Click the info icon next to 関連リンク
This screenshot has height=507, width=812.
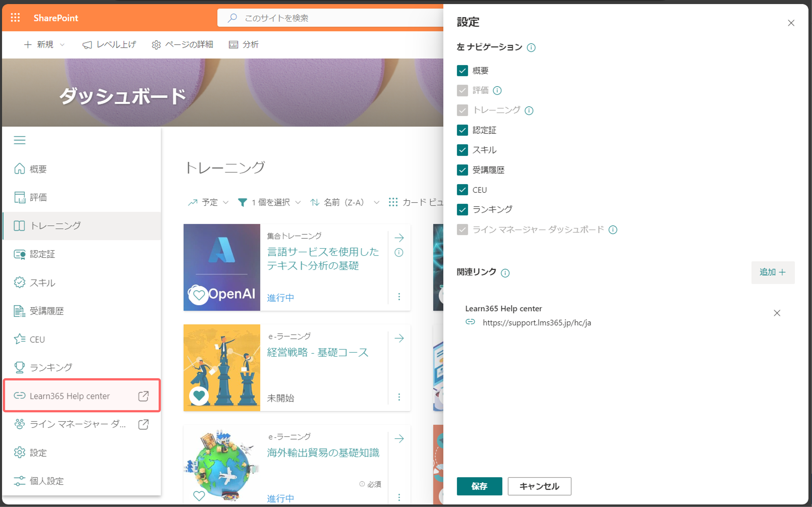coord(505,273)
